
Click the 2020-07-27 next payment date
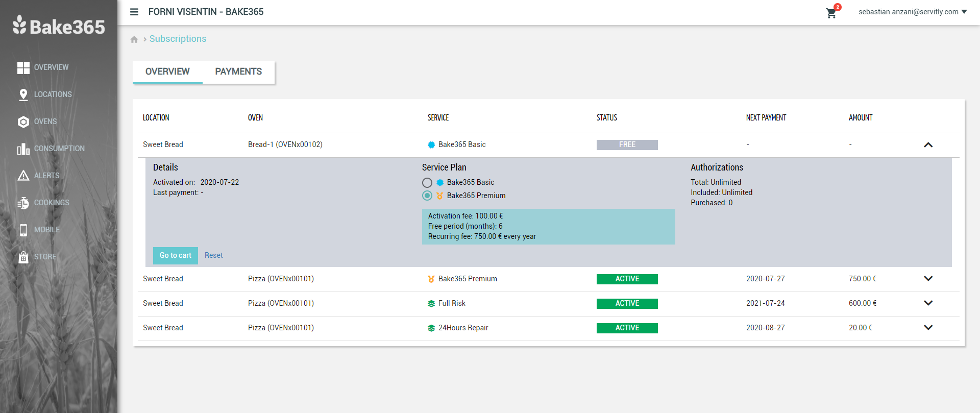click(766, 279)
